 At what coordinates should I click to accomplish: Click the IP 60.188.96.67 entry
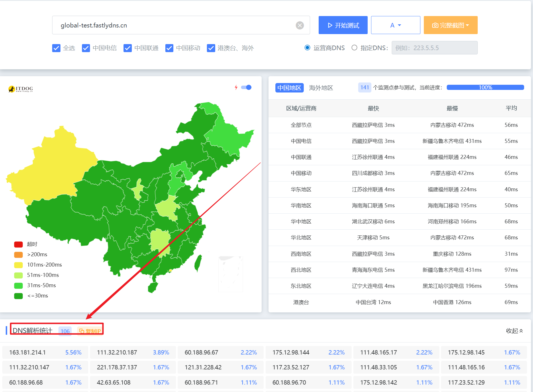[221, 352]
